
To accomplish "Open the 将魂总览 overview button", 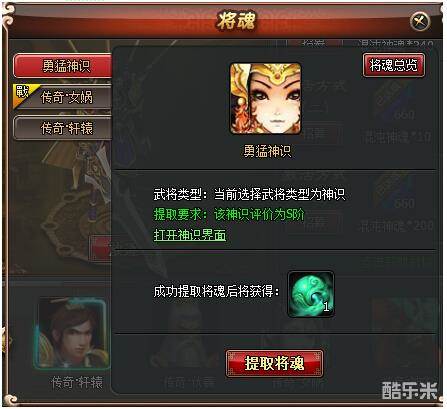I will click(x=394, y=65).
